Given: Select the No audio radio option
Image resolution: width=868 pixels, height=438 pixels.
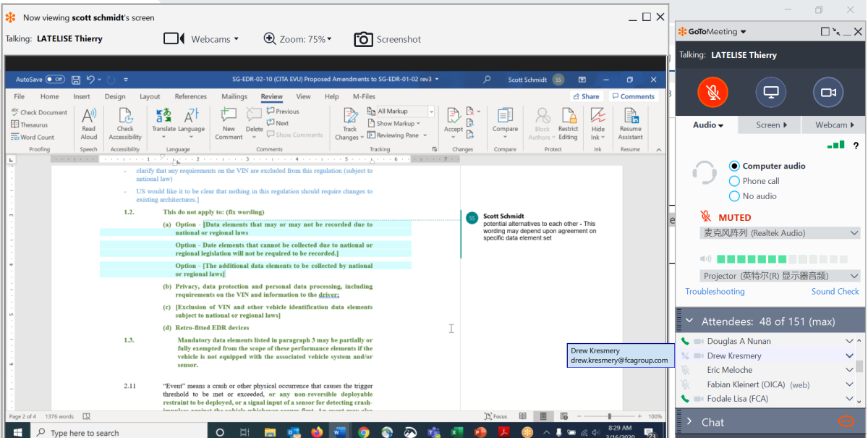Looking at the screenshot, I should 735,196.
